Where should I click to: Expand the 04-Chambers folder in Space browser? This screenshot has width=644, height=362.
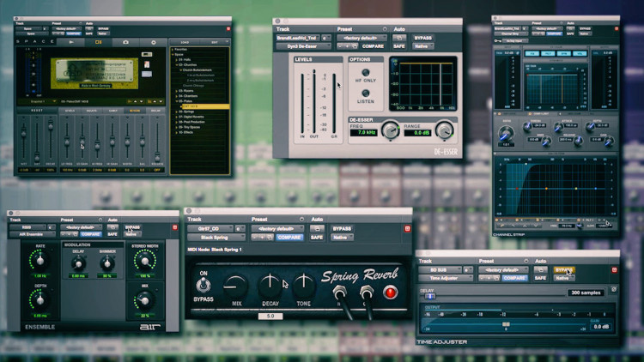[177, 96]
